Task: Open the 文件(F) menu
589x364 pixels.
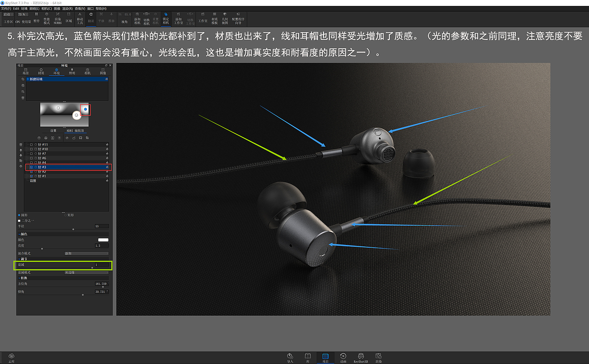Action: [x=6, y=9]
